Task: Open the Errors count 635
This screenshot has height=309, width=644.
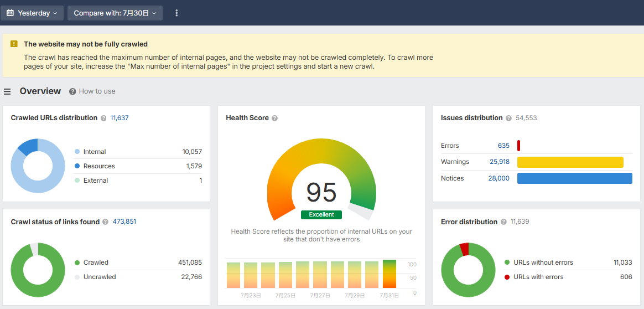Action: (x=503, y=146)
